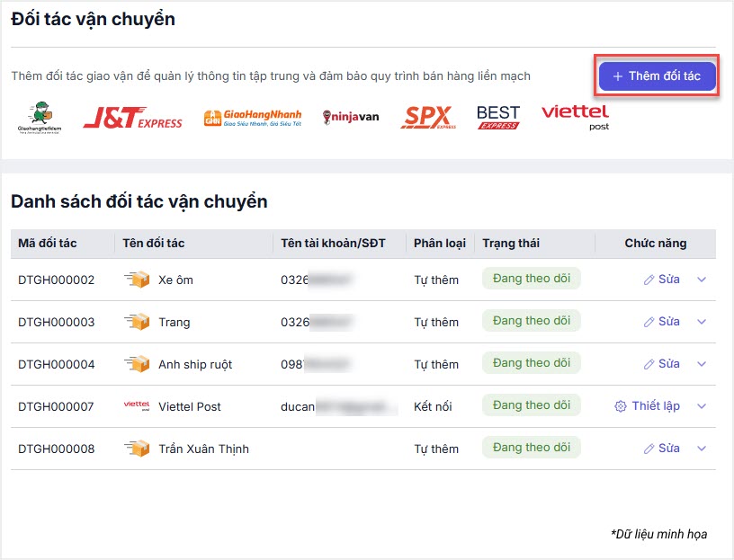
Task: Click the package icon beside Xe ôm
Action: pos(137,280)
